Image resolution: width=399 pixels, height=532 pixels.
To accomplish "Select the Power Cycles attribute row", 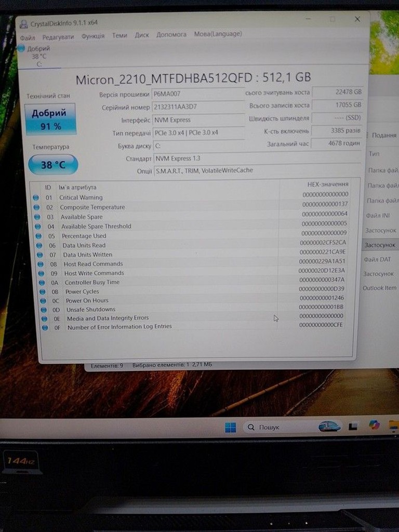I will tap(192, 290).
